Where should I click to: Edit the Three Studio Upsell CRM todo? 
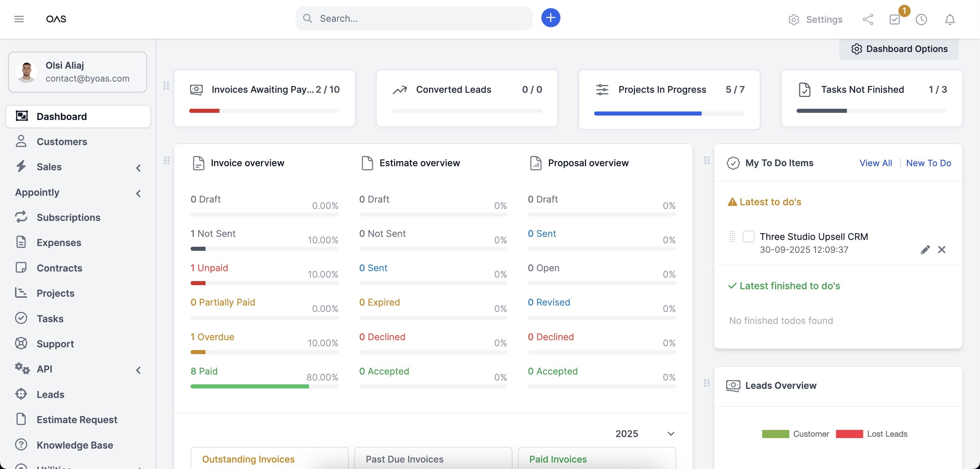925,249
